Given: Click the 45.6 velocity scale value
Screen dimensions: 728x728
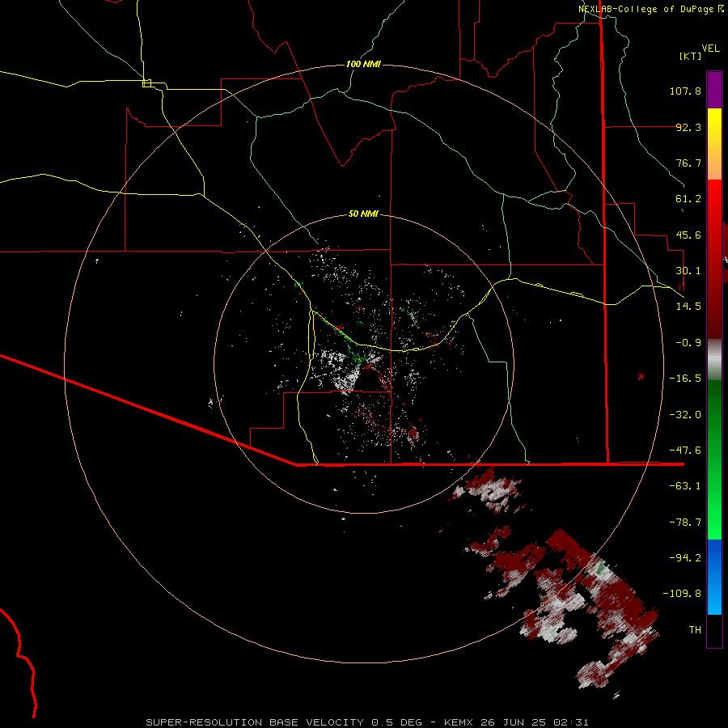Looking at the screenshot, I should click(x=688, y=235).
